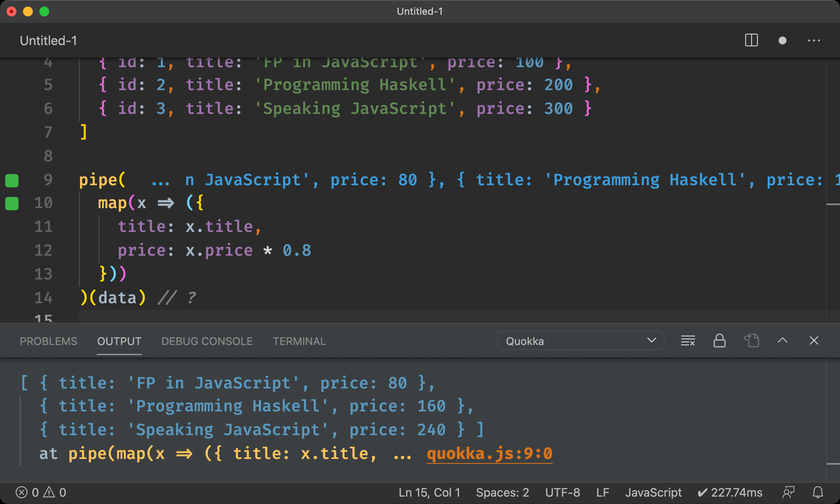Click the split editor right icon

coord(751,40)
